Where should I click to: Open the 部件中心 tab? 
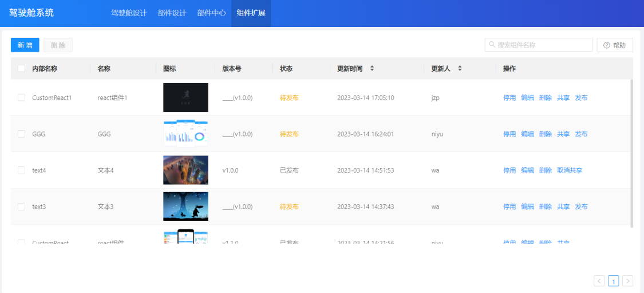[x=211, y=13]
